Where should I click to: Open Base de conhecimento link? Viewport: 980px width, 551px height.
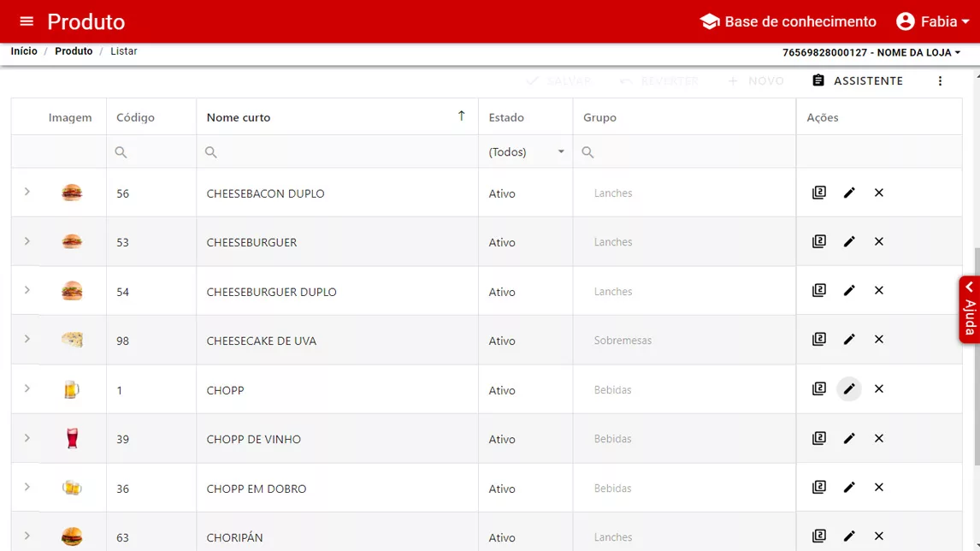(788, 21)
